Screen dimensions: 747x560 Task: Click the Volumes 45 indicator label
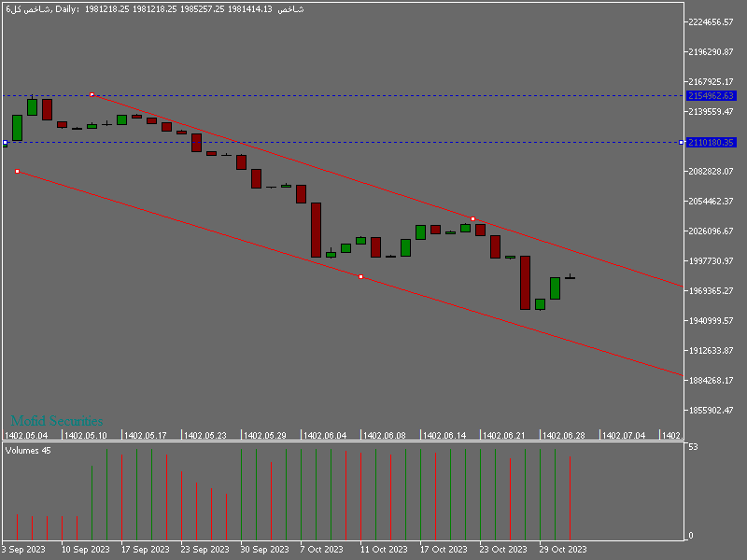tap(28, 451)
